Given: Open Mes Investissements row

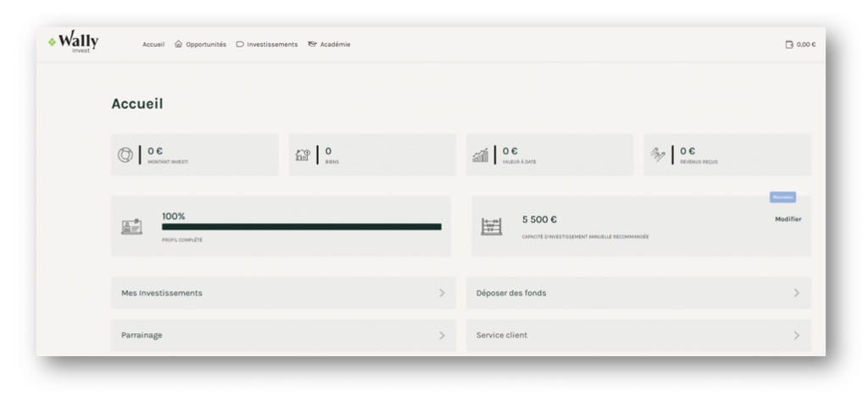Looking at the screenshot, I should 283,293.
